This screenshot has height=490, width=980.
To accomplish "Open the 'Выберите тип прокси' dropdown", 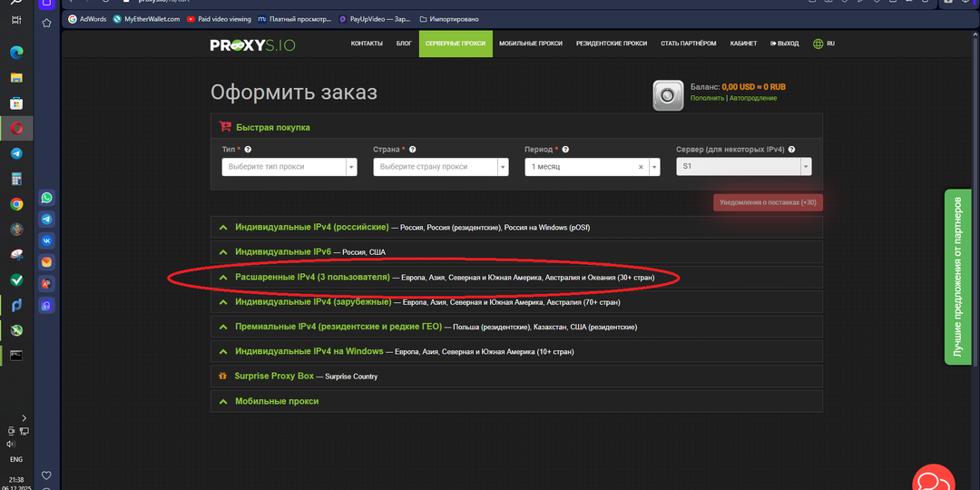I will 289,167.
